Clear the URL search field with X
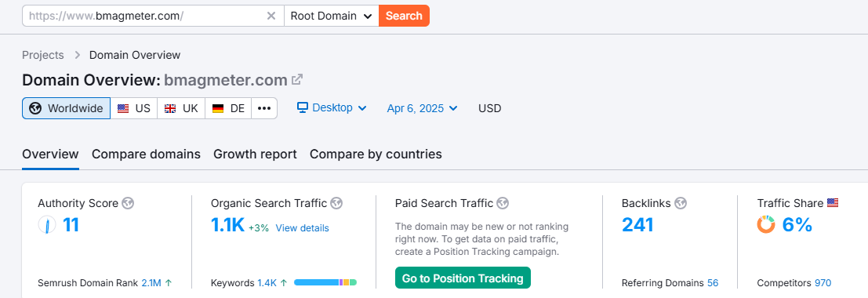 [x=271, y=16]
